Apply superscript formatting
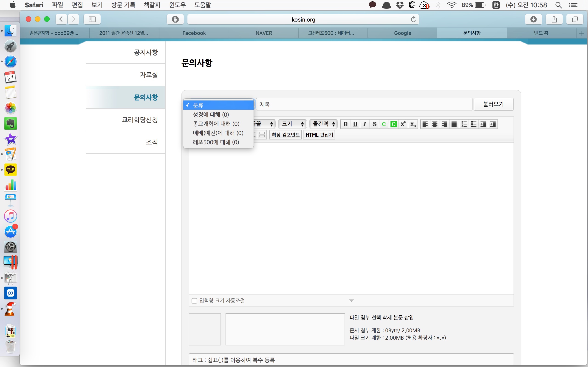The width and height of the screenshot is (588, 367). tap(403, 124)
